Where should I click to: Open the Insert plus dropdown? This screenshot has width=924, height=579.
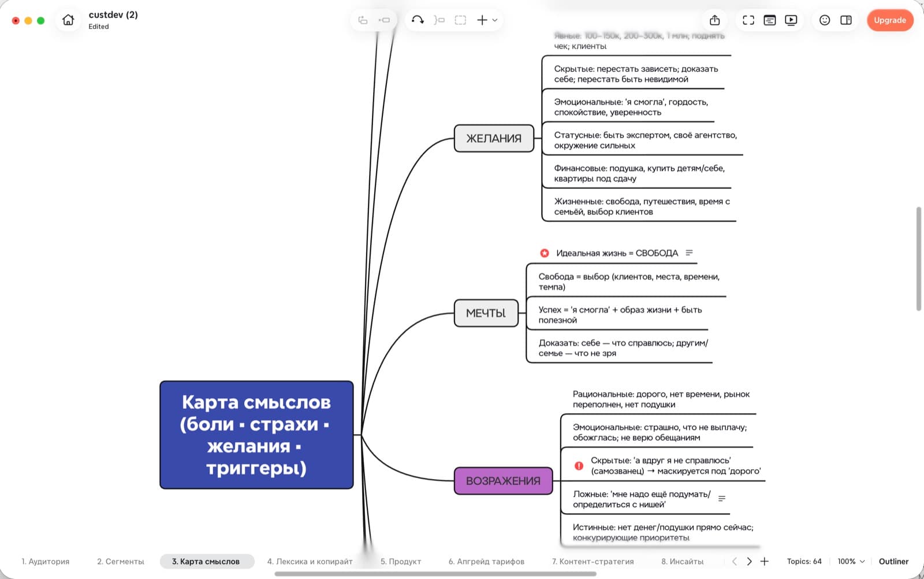(487, 20)
